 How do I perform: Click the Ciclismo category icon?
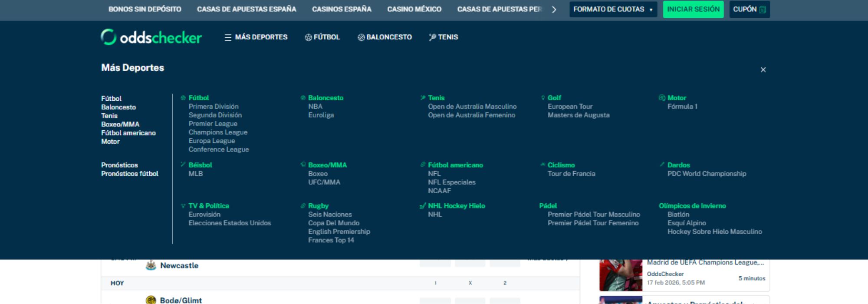pyautogui.click(x=542, y=165)
